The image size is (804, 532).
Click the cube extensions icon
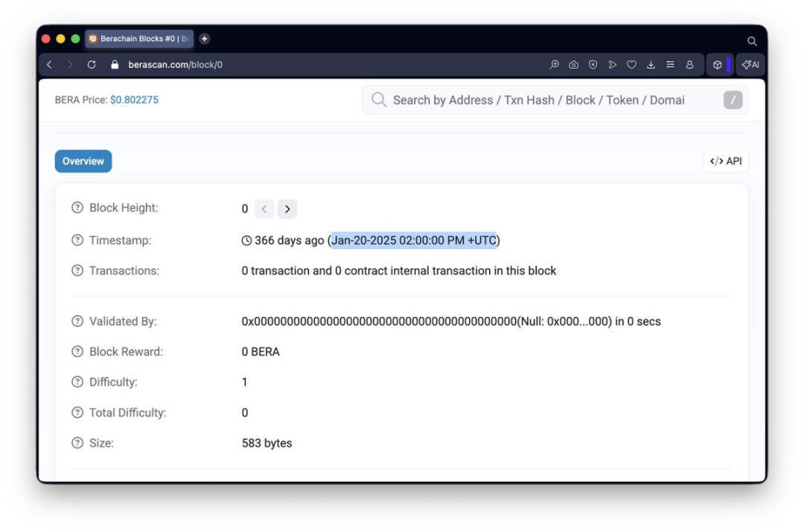(718, 65)
